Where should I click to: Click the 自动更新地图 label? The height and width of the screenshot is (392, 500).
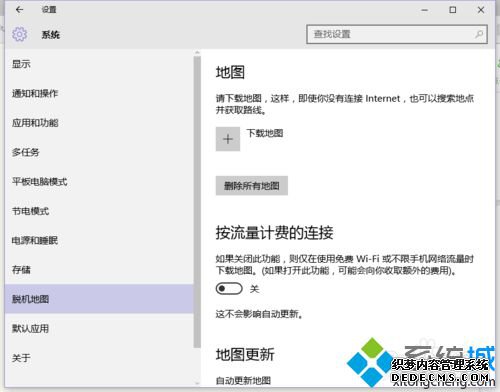[243, 380]
